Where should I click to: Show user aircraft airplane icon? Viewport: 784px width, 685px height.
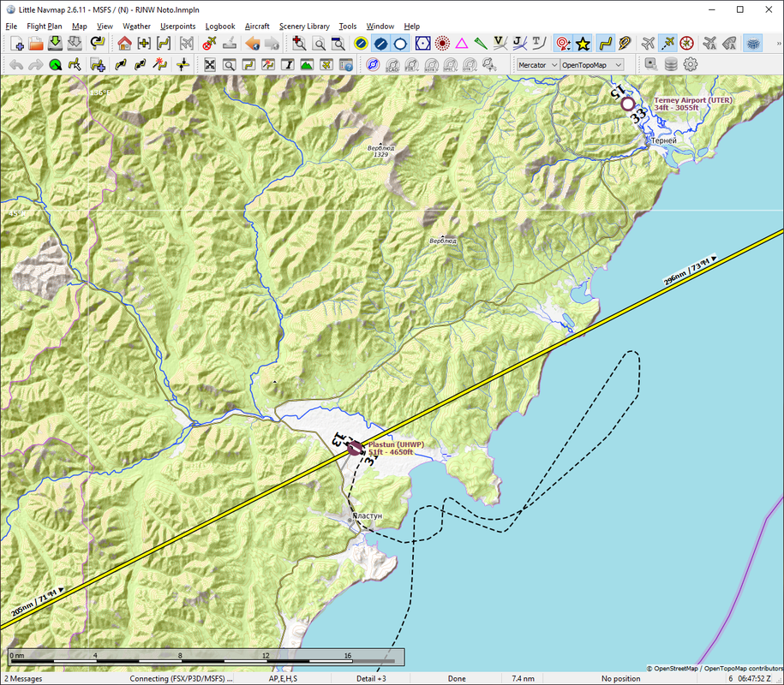click(648, 44)
